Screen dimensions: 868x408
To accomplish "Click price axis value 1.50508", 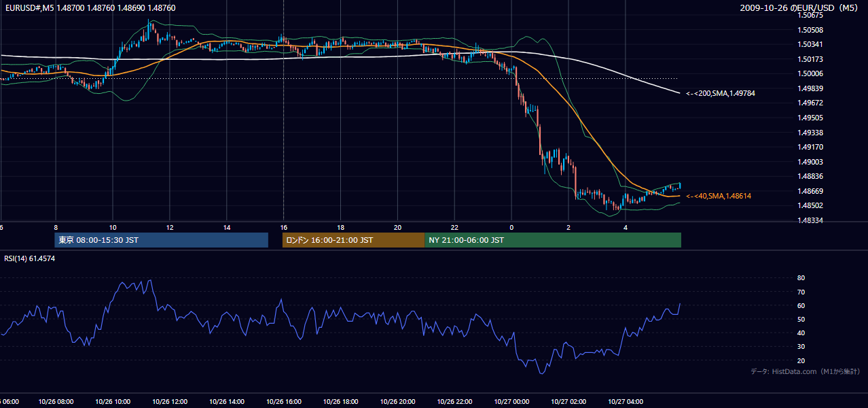I will [x=810, y=30].
